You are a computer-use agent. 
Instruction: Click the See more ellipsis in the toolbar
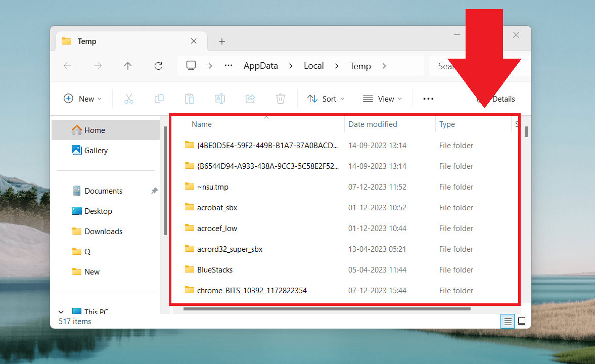[428, 99]
